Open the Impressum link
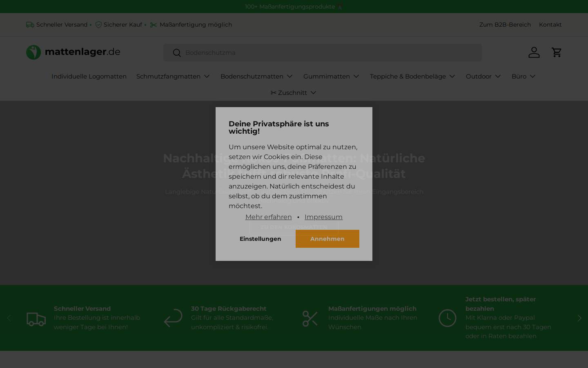The height and width of the screenshot is (368, 588). click(323, 217)
